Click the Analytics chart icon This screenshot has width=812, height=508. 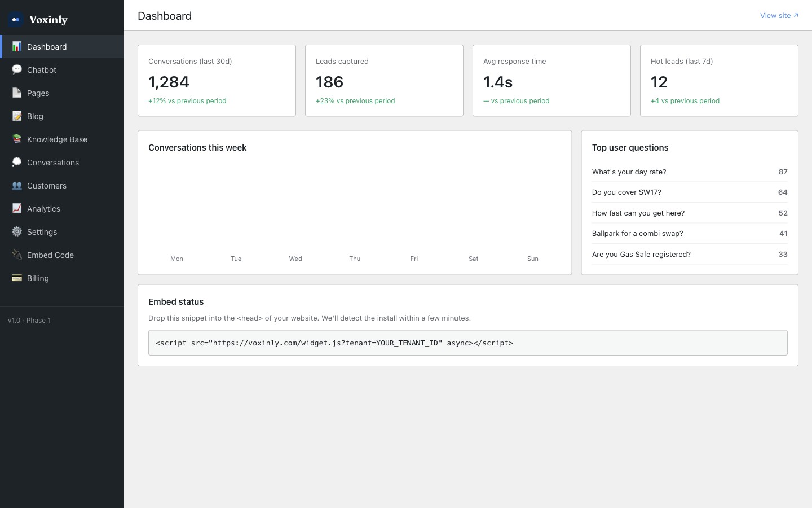17,209
